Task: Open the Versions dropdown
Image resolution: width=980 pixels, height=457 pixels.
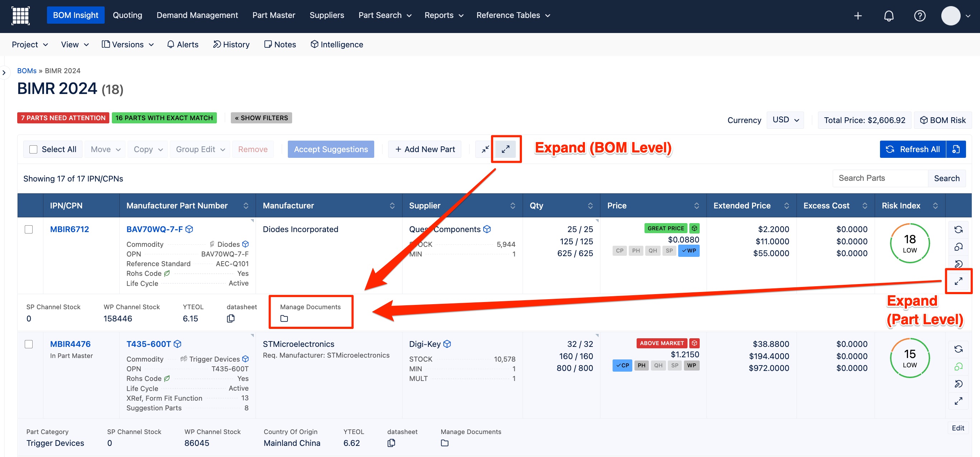Action: (x=128, y=44)
